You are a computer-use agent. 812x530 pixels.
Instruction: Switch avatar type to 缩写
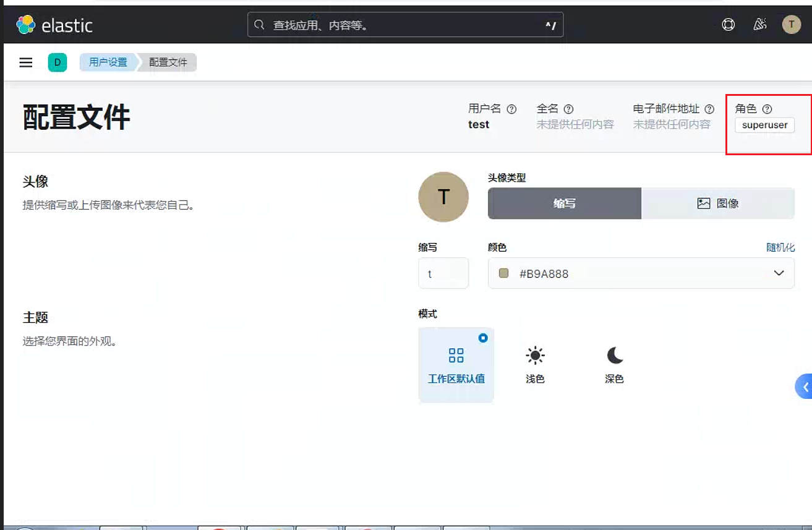tap(565, 203)
